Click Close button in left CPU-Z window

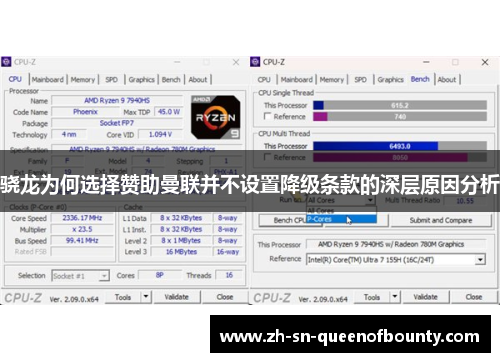[225, 297]
